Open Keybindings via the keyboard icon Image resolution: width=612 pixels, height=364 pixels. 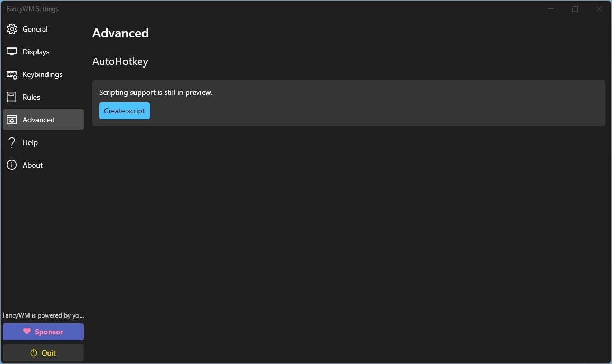click(x=12, y=74)
